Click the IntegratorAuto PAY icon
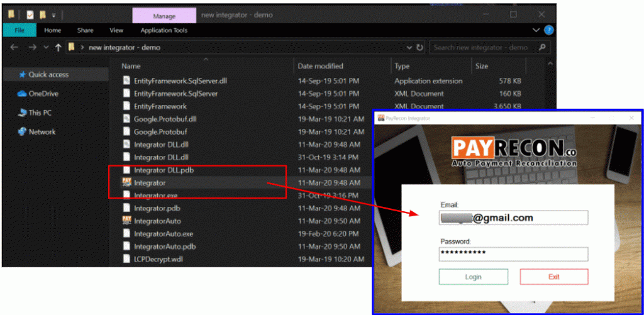644x315 pixels. (126, 221)
